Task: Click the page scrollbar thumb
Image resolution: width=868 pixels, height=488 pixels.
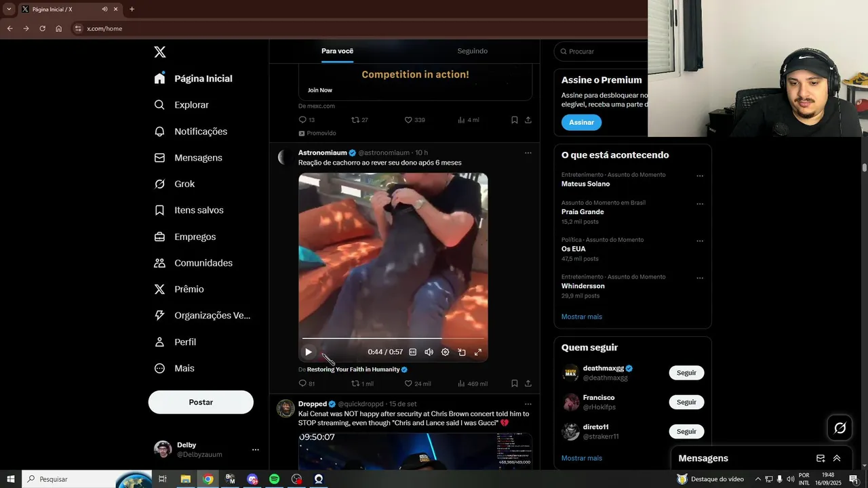Action: coord(865,167)
